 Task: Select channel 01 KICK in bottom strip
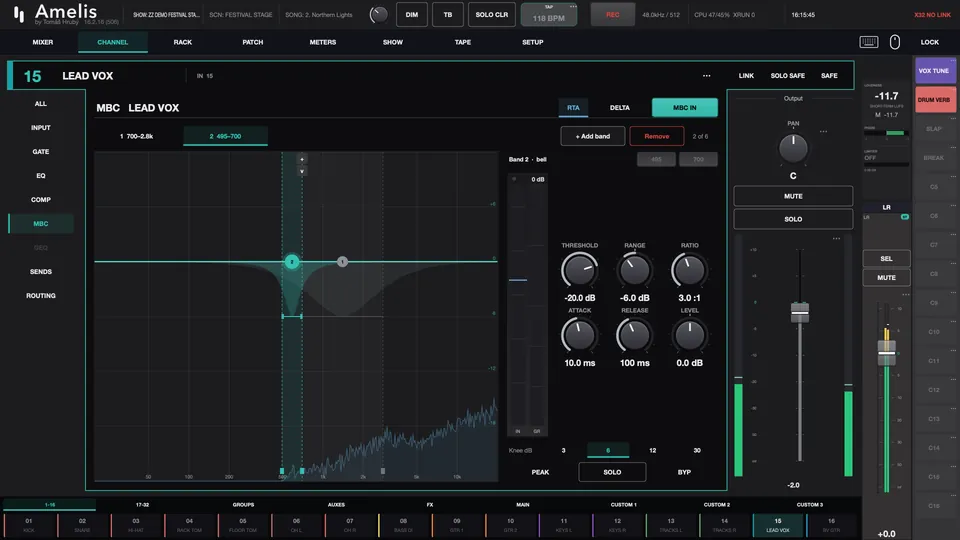[x=29, y=525]
